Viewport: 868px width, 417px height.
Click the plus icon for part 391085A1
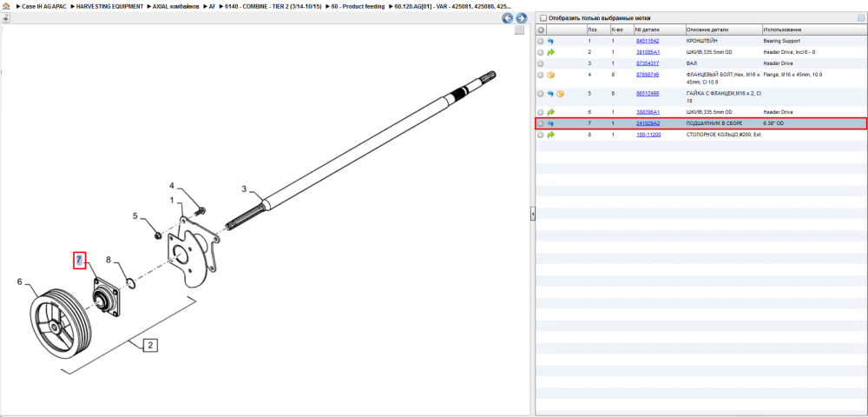(541, 52)
